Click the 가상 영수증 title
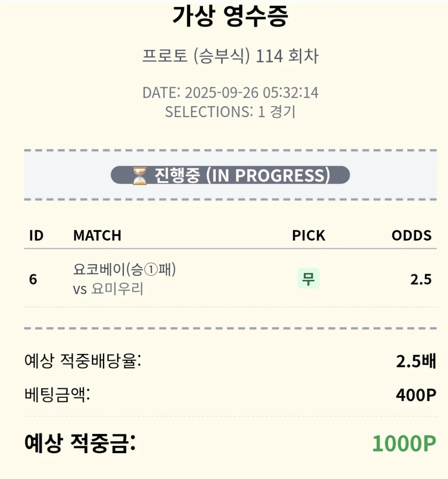Image resolution: width=448 pixels, height=479 pixels. click(x=230, y=17)
